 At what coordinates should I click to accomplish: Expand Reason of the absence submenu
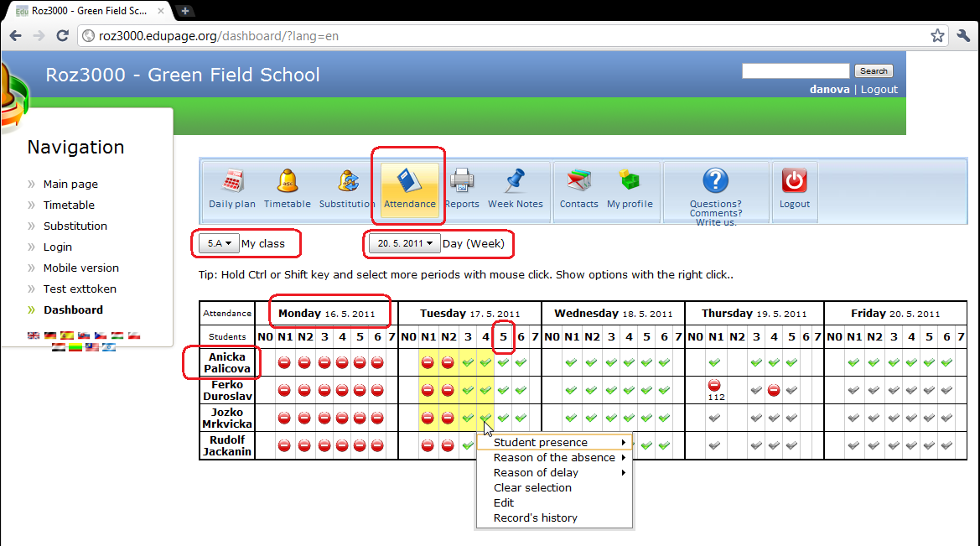(x=553, y=458)
